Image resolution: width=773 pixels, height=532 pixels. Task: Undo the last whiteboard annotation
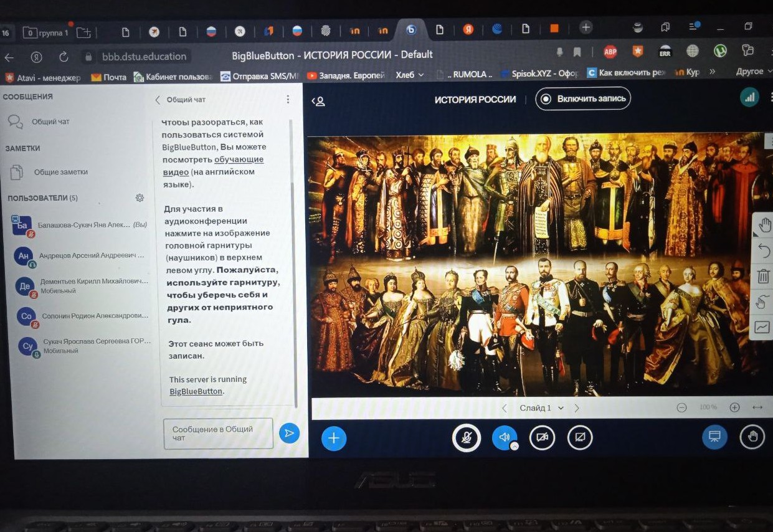click(764, 250)
